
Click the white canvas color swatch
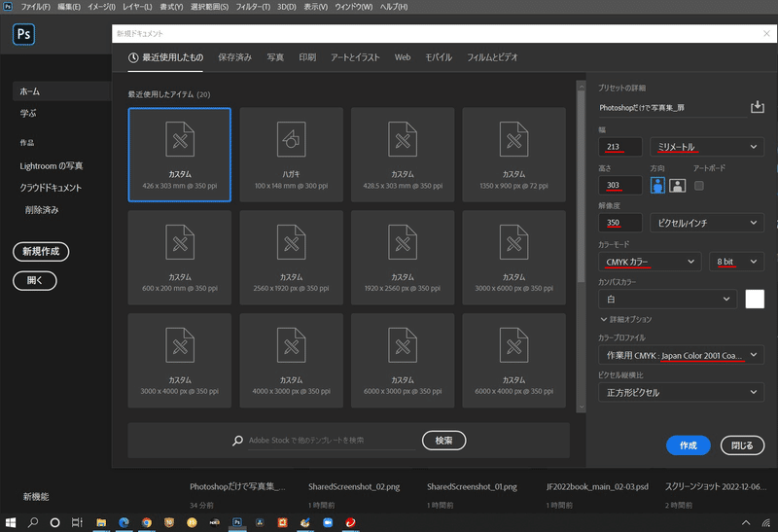coord(755,299)
